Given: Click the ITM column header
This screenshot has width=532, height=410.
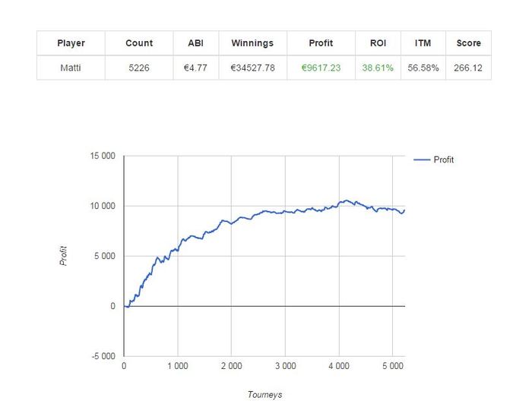Looking at the screenshot, I should [423, 43].
